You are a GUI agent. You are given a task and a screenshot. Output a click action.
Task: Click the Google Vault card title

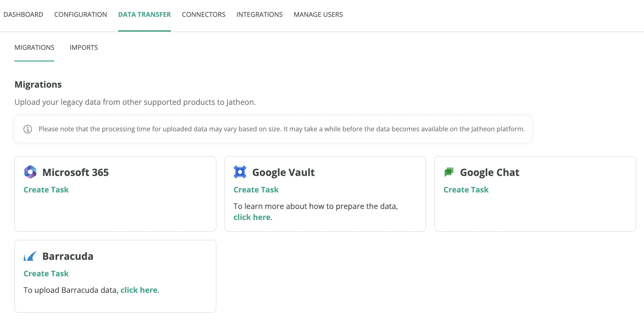coord(284,172)
